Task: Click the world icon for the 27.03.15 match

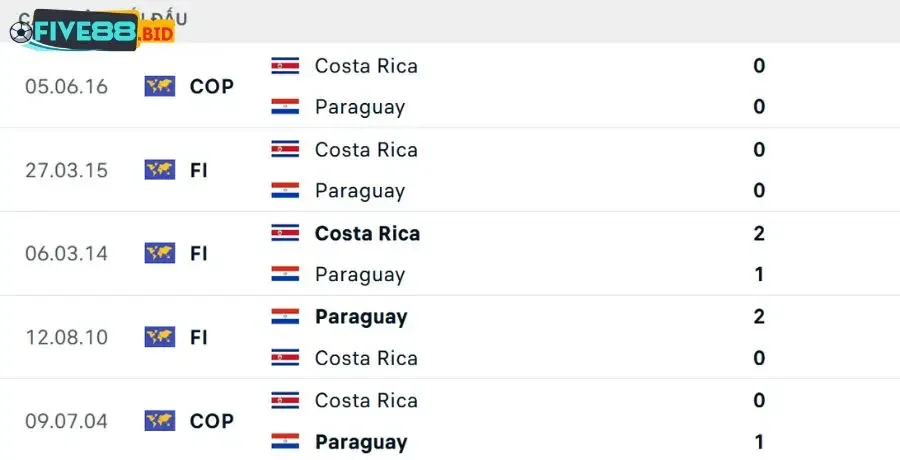Action: pyautogui.click(x=159, y=170)
